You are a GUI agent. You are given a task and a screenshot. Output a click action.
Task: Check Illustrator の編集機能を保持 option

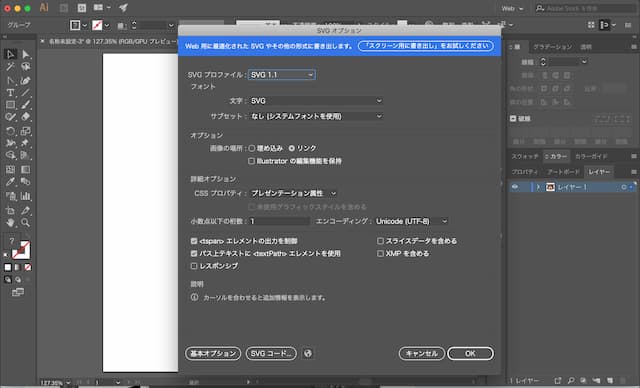pyautogui.click(x=251, y=161)
